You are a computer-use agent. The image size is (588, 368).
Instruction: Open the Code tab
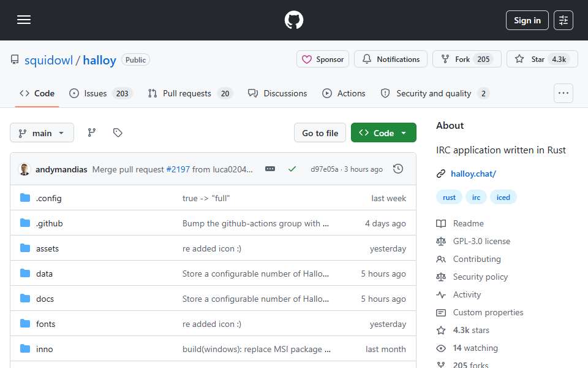pyautogui.click(x=37, y=93)
